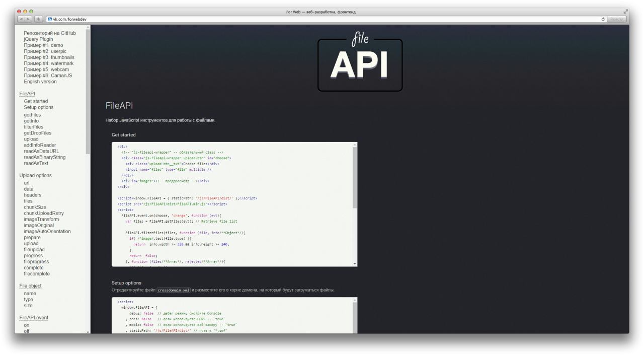Go forward with the browser forward arrow

tap(29, 19)
